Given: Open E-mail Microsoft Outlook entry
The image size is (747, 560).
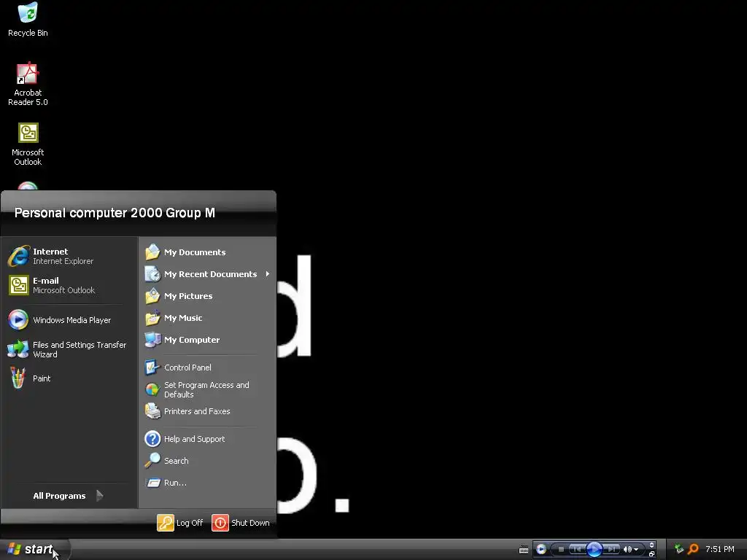Looking at the screenshot, I should (x=69, y=285).
